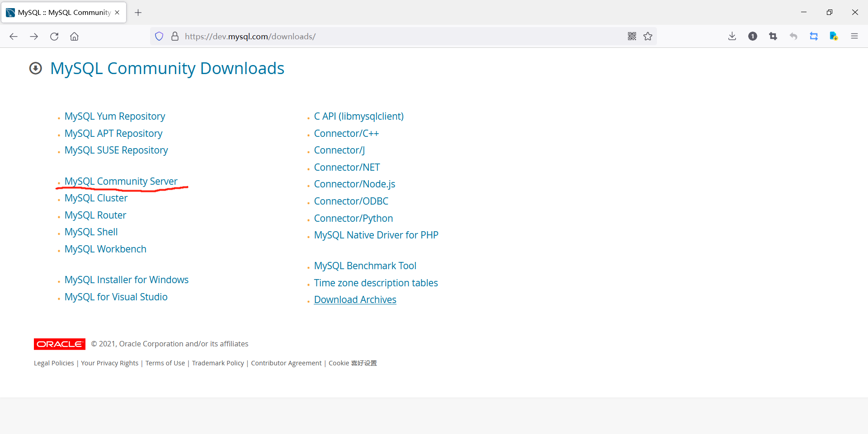Viewport: 868px width, 434px height.
Task: Click the MySQL Community Downloads heading
Action: (167, 68)
